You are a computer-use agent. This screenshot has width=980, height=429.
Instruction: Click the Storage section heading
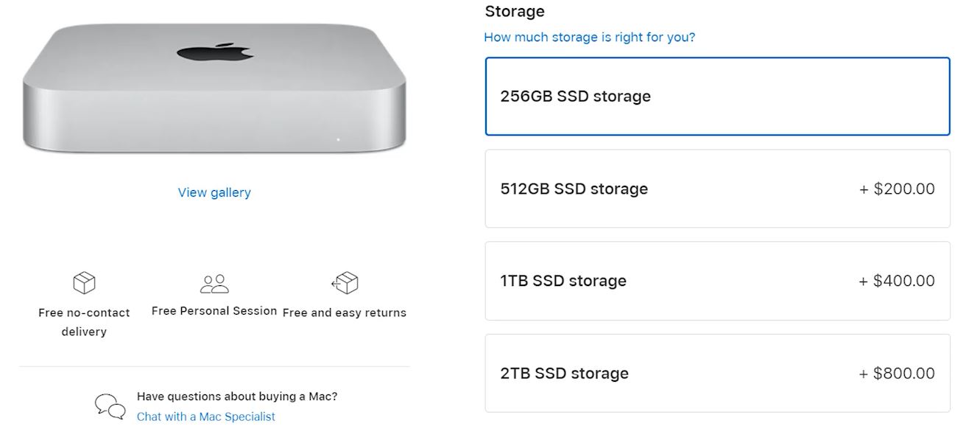tap(515, 11)
